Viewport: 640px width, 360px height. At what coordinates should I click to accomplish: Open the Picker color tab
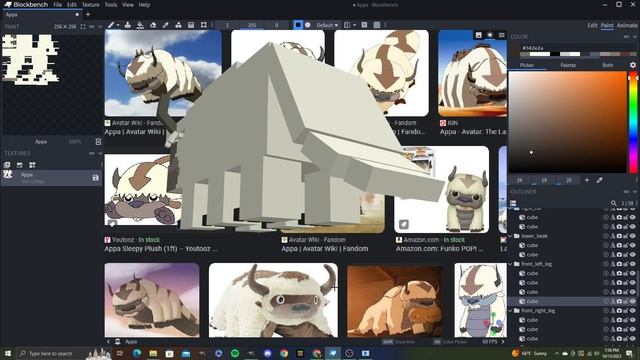[527, 65]
